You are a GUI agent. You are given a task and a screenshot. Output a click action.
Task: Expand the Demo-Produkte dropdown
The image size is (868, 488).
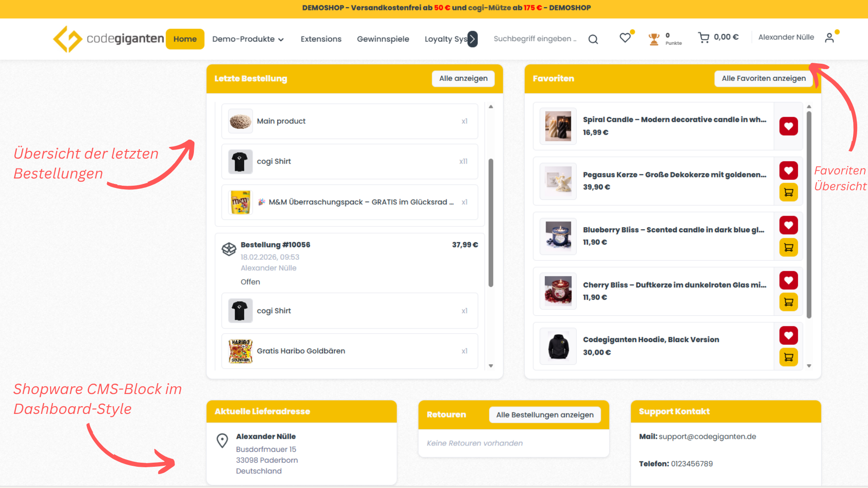[x=248, y=39]
